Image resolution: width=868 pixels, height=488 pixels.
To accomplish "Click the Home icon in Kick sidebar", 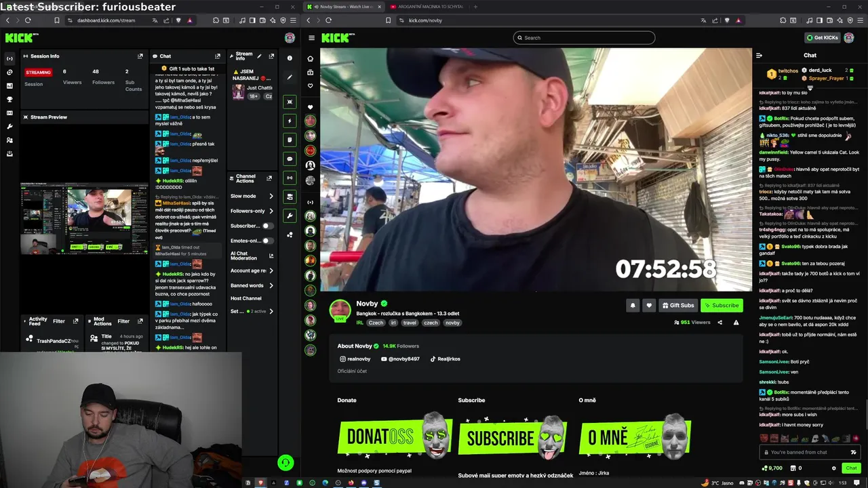I will point(310,58).
